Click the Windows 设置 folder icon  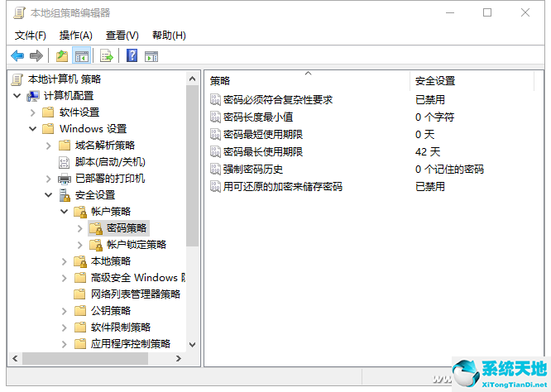tap(48, 129)
